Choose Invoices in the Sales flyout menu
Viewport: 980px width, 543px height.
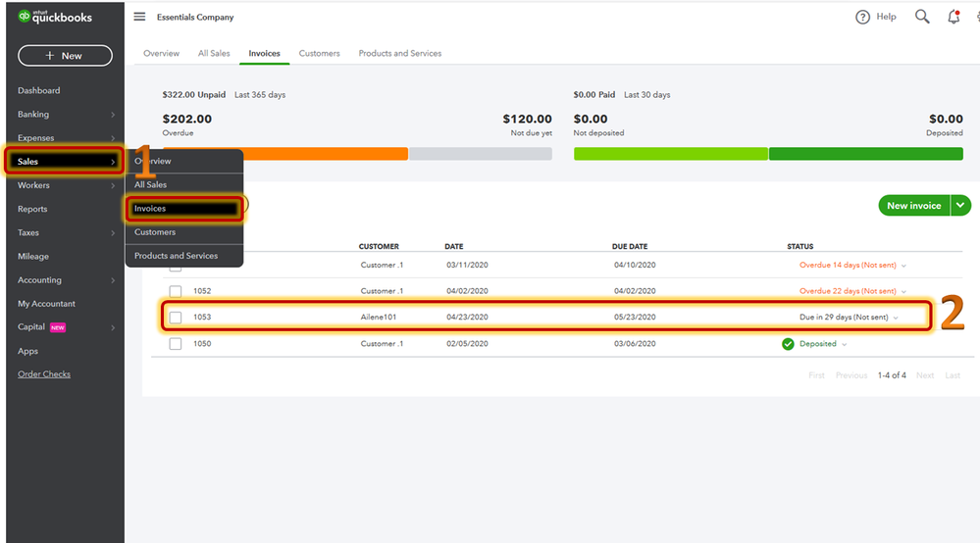184,209
